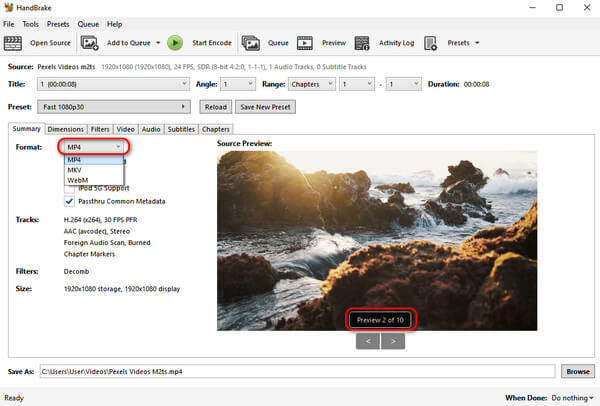Click Open Source label in toolbar
Viewport: 600px width, 406px height.
(x=51, y=43)
